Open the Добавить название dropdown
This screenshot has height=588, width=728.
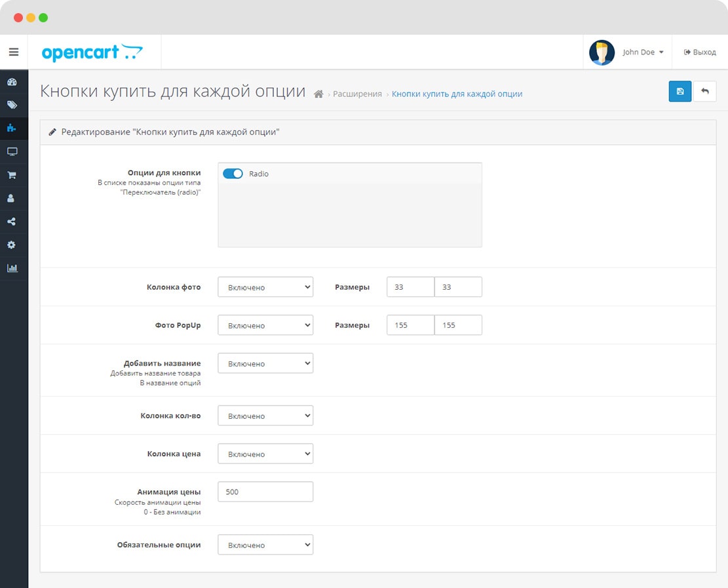point(265,363)
